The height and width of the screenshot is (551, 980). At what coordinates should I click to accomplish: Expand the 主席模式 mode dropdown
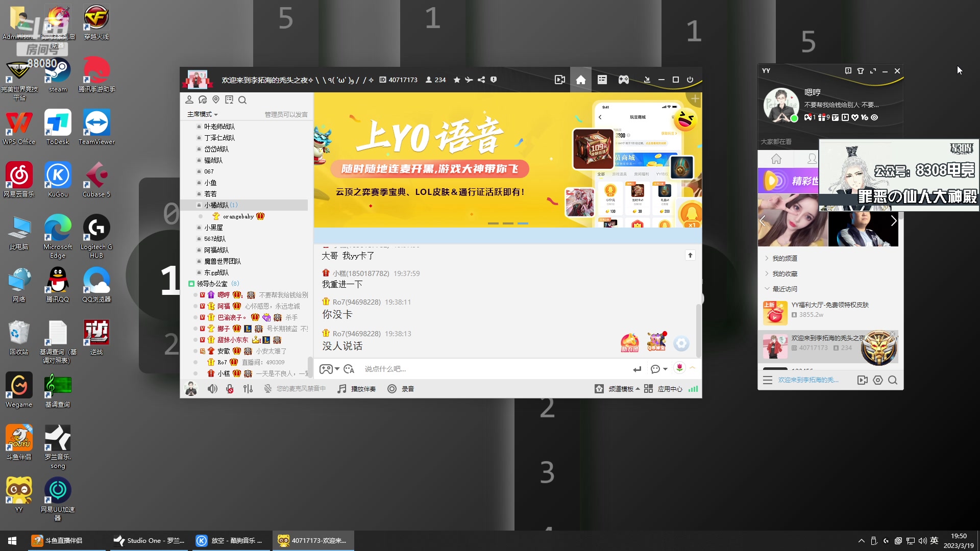[x=202, y=114]
